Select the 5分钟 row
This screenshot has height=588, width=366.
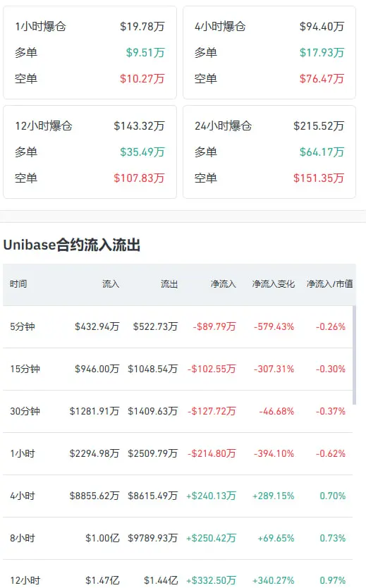pos(178,326)
